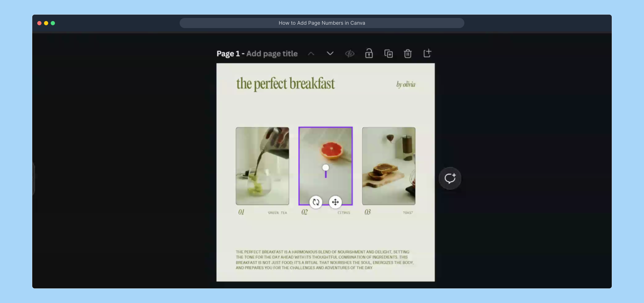Viewport: 644px width, 303px height.
Task: Click the move handle on the citrus photo
Action: pyautogui.click(x=335, y=202)
